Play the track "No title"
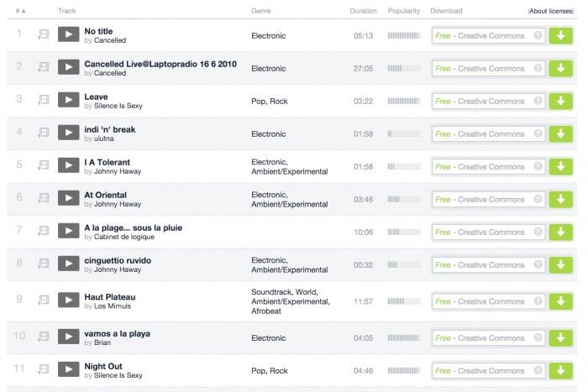The height and width of the screenshot is (392, 588). (68, 35)
